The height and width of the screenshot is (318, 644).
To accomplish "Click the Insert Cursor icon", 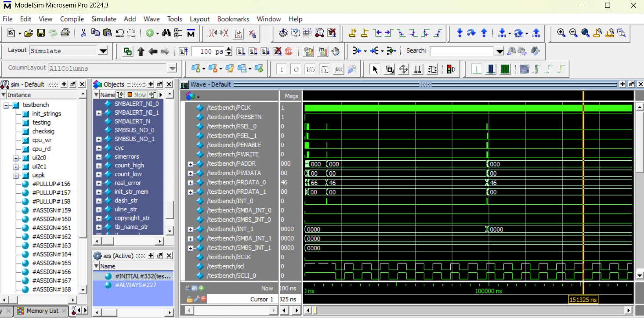I will point(353,33).
